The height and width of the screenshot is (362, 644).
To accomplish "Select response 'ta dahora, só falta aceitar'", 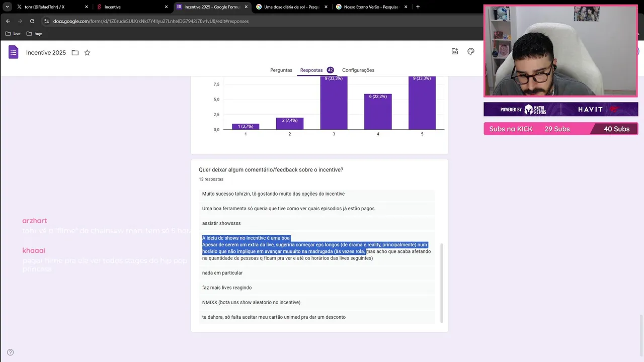I will [317, 317].
